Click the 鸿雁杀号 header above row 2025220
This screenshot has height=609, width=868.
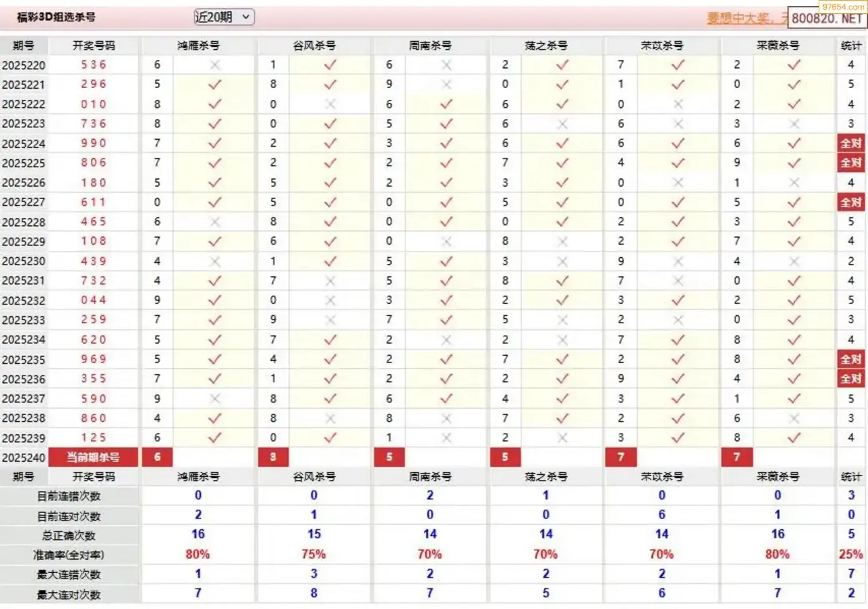click(x=198, y=46)
